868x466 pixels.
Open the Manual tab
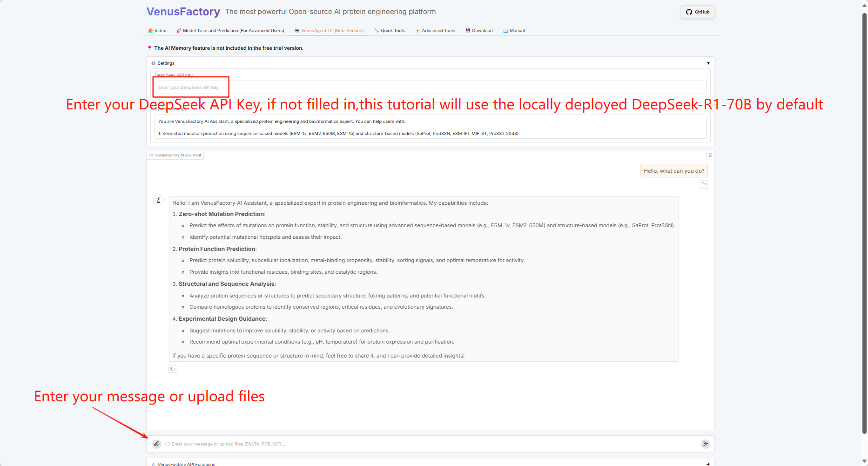coord(514,31)
